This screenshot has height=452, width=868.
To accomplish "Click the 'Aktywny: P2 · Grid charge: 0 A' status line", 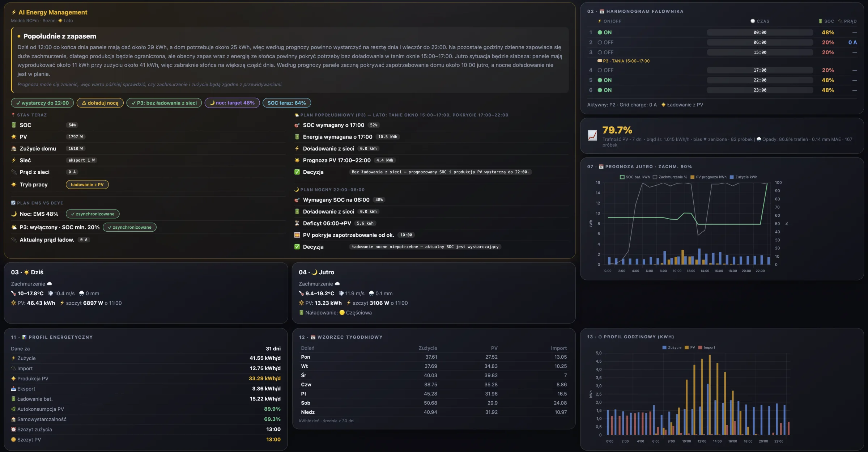I will click(645, 105).
